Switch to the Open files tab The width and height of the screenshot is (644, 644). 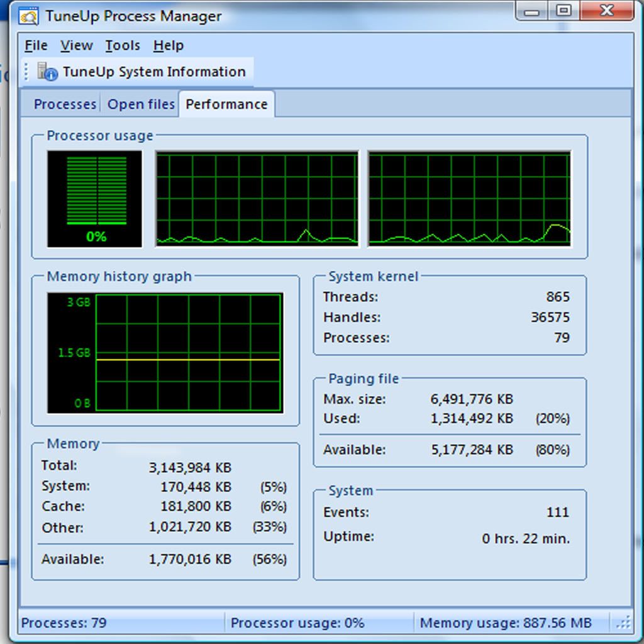[141, 104]
